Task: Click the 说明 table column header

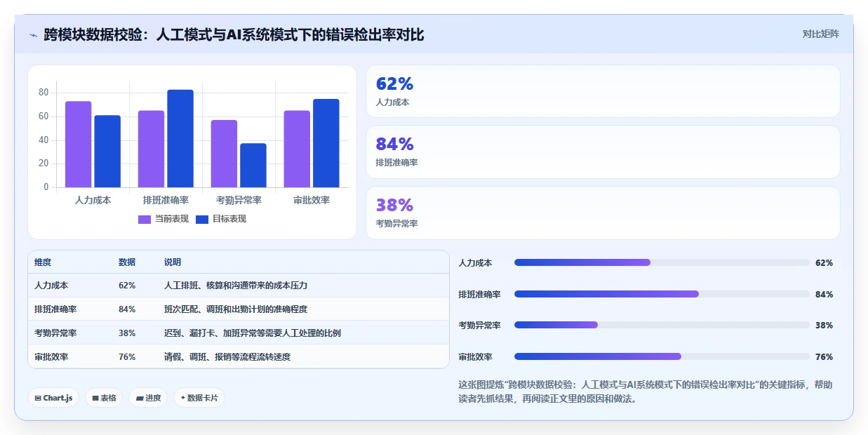Action: pyautogui.click(x=173, y=262)
